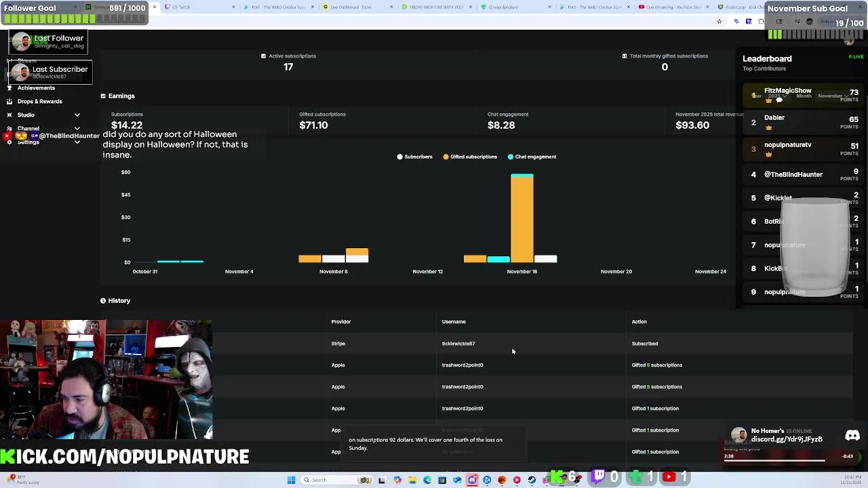The image size is (868, 488).
Task: Select ticklewickle87 username in history
Action: pos(458,344)
